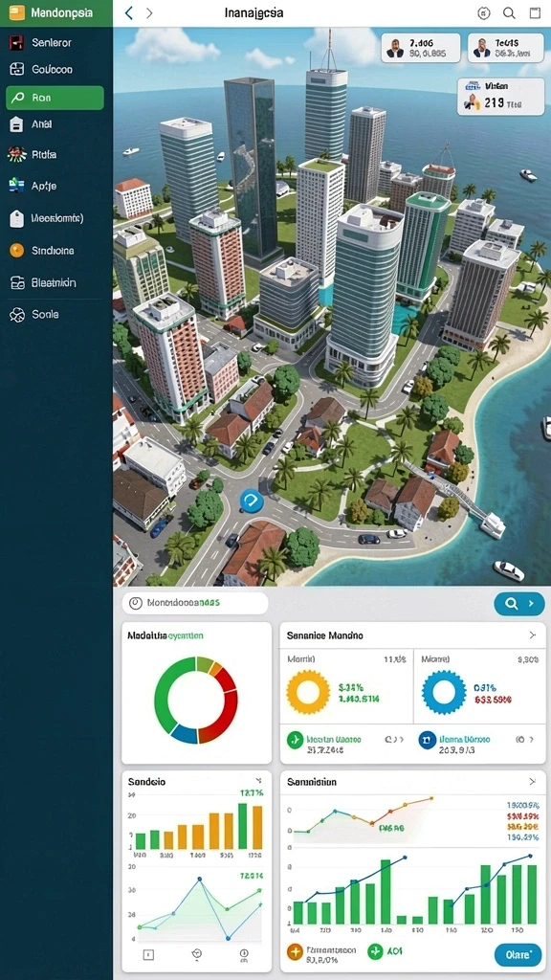Viewport: 551px width, 980px height.
Task: Click the red segment of the donut chart
Action: (x=223, y=703)
